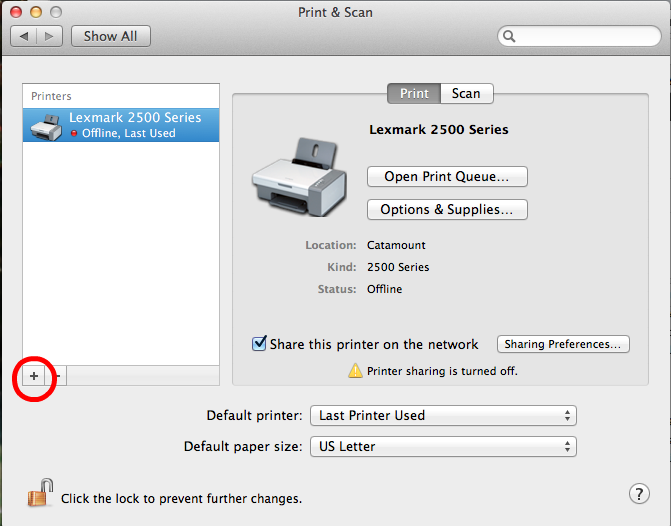Select Lexmark 2500 Series in the printers list
Screen dimensions: 671x526
121,125
